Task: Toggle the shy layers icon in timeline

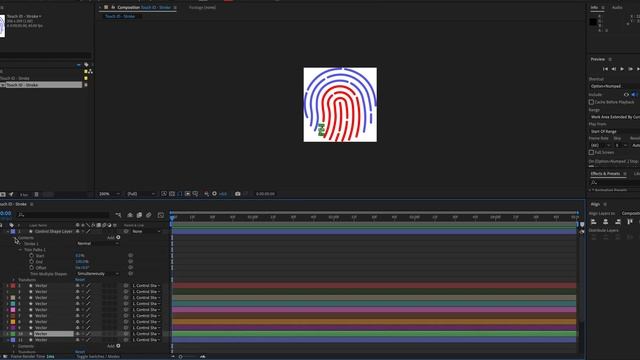Action: pos(130,215)
